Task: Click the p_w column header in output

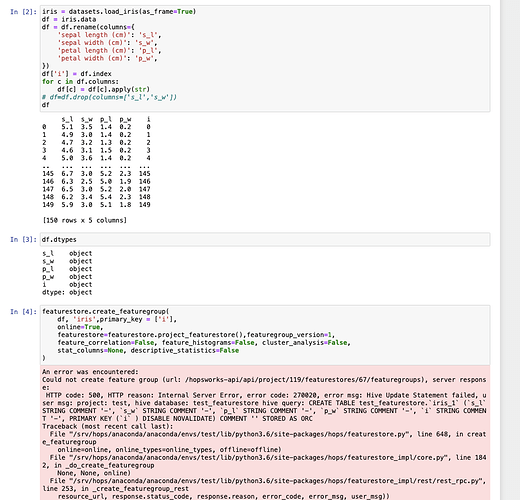Action: click(x=125, y=119)
